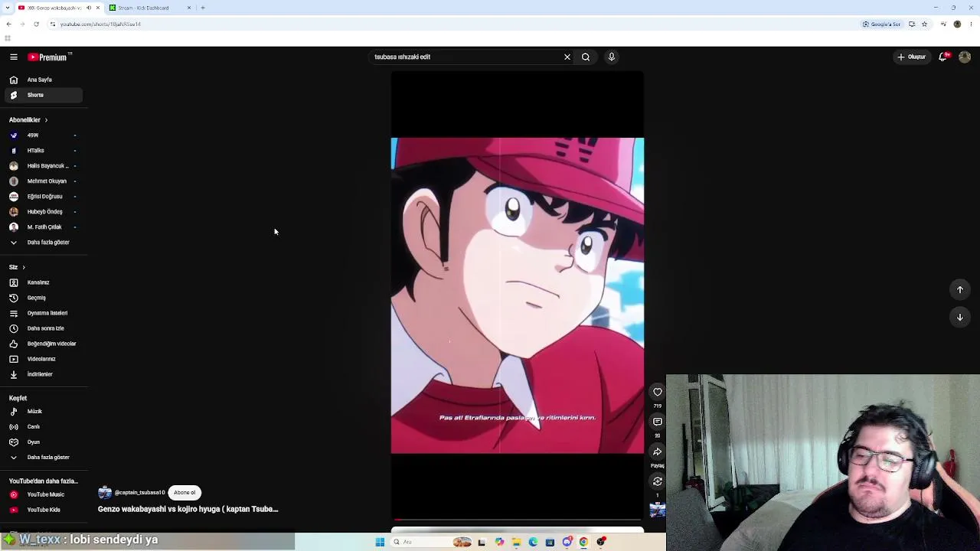
Task: Go to YouTube Premium home logo
Action: (50, 57)
